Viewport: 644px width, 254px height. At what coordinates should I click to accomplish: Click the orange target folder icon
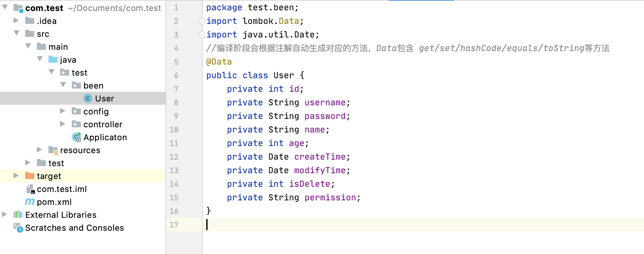30,176
